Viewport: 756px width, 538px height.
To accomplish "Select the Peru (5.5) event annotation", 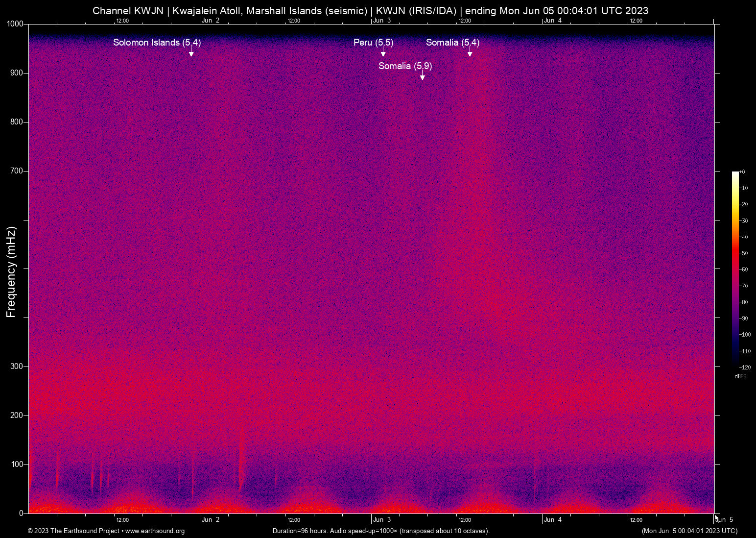I will point(374,43).
